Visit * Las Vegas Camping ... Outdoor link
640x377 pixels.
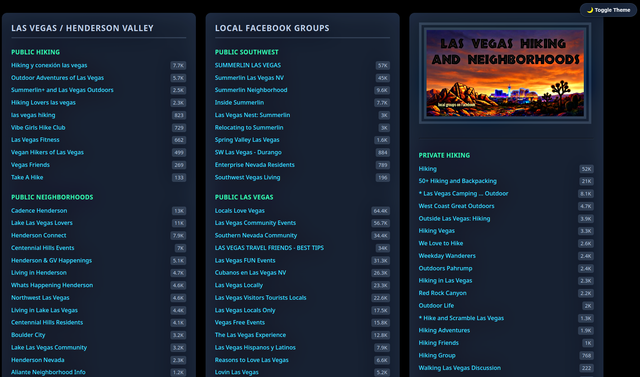click(x=463, y=193)
